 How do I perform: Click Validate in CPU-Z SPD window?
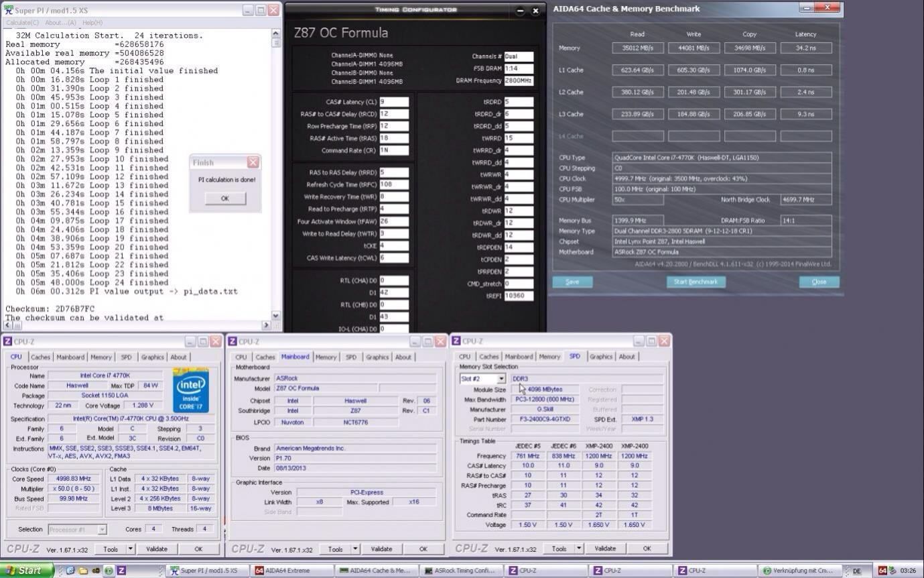point(605,548)
